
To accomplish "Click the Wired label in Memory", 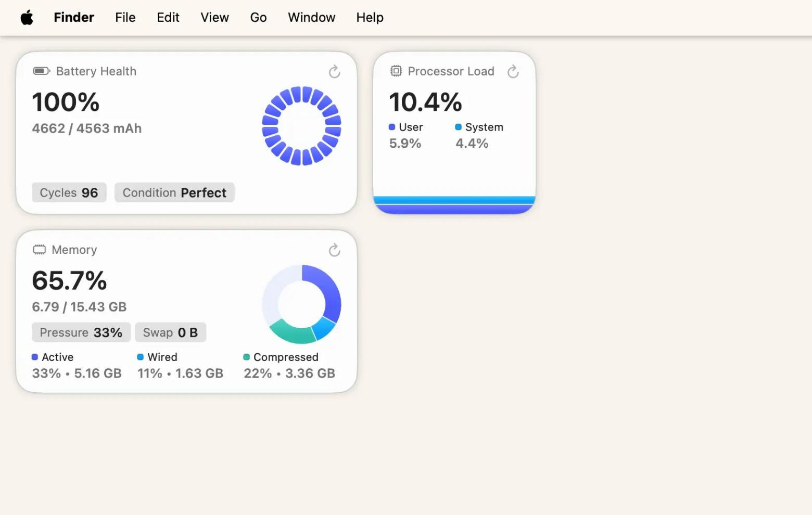I will point(162,357).
